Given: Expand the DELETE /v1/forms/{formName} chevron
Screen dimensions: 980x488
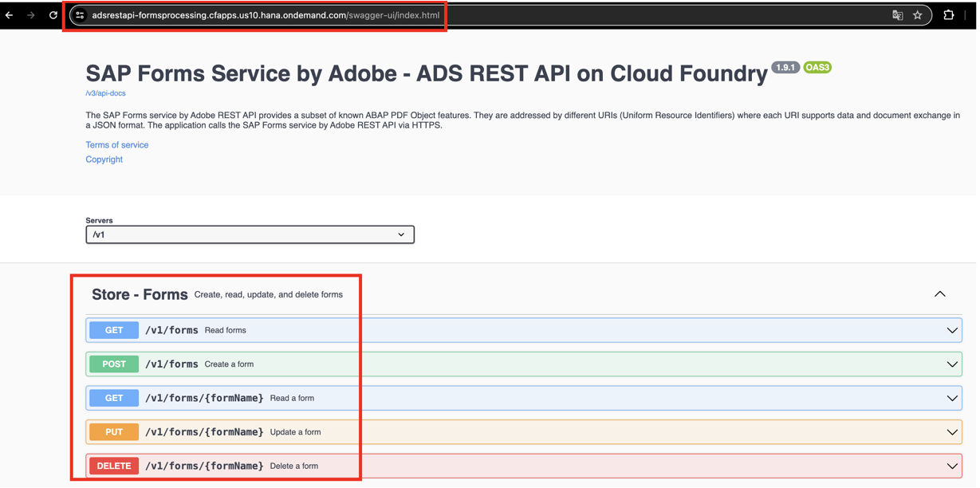Looking at the screenshot, I should (951, 466).
